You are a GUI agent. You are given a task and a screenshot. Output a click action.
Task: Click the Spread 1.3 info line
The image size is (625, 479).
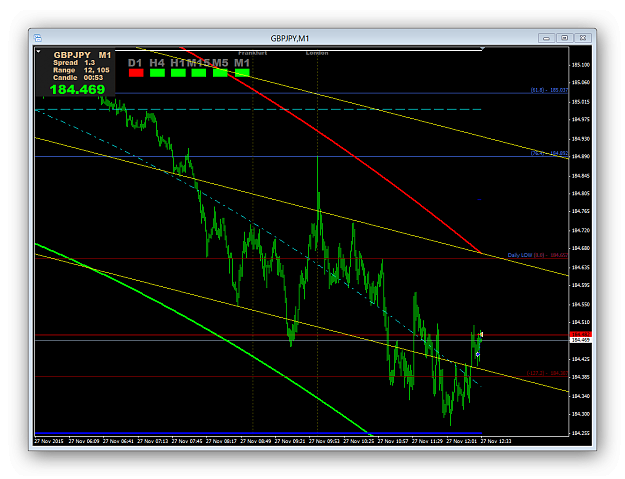click(74, 63)
